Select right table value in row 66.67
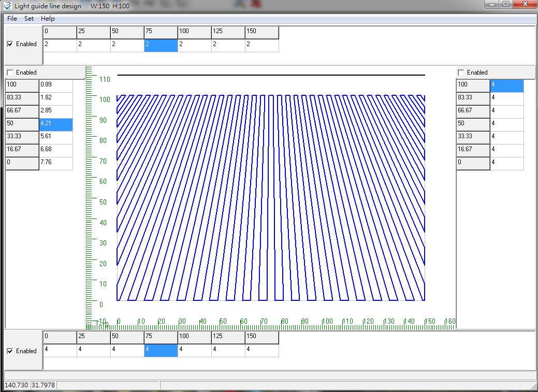Image resolution: width=538 pixels, height=392 pixels. tap(507, 112)
